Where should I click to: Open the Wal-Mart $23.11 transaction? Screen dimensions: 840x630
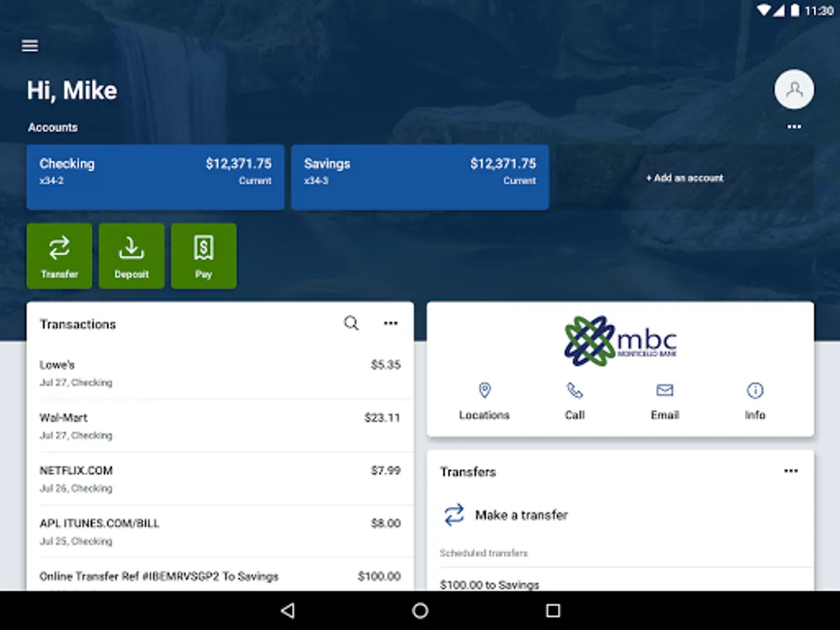[220, 426]
